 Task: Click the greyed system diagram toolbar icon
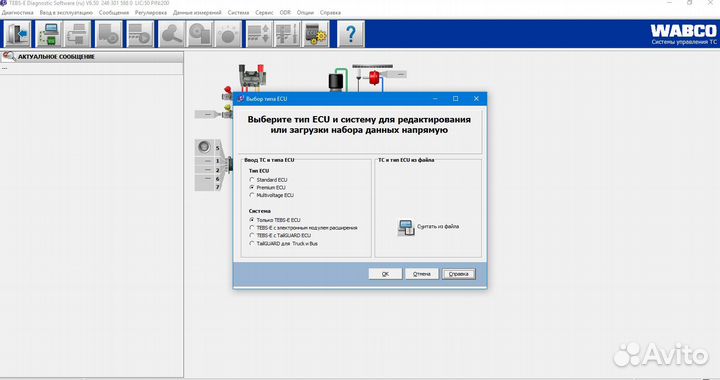(78, 34)
